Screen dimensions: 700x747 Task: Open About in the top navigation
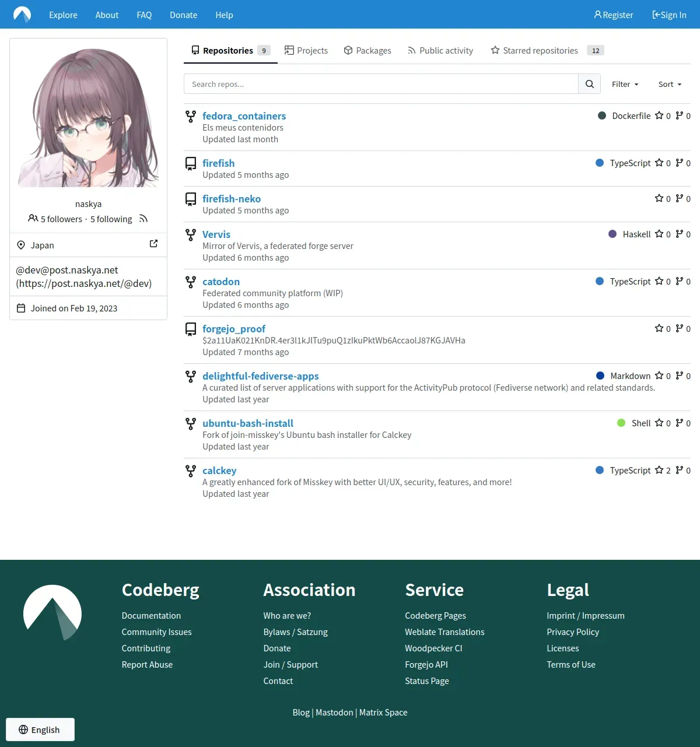coord(107,15)
